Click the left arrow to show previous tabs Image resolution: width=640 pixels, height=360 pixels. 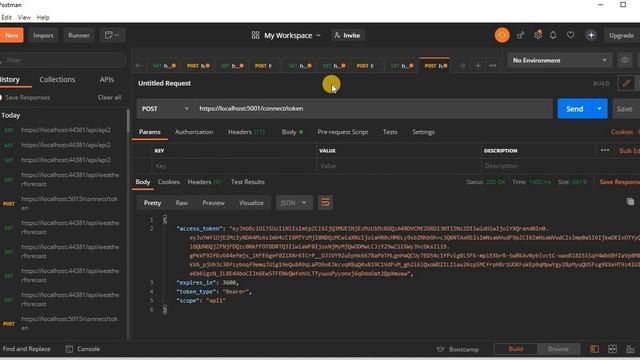click(138, 65)
